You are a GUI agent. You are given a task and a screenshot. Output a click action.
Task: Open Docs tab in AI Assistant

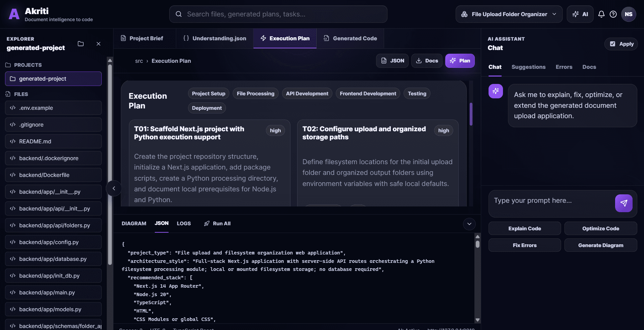[589, 67]
